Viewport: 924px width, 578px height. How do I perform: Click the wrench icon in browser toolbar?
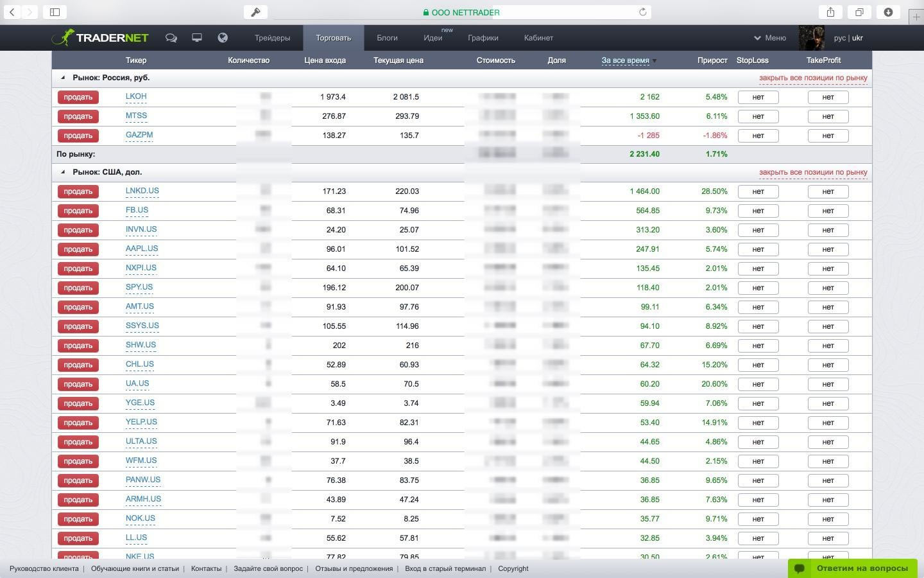pyautogui.click(x=255, y=12)
